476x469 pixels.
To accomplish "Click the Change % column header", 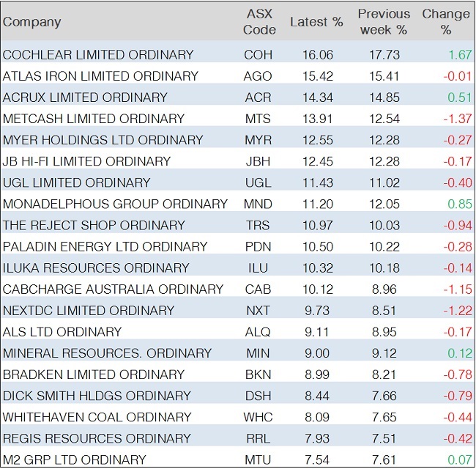I will tap(445, 22).
